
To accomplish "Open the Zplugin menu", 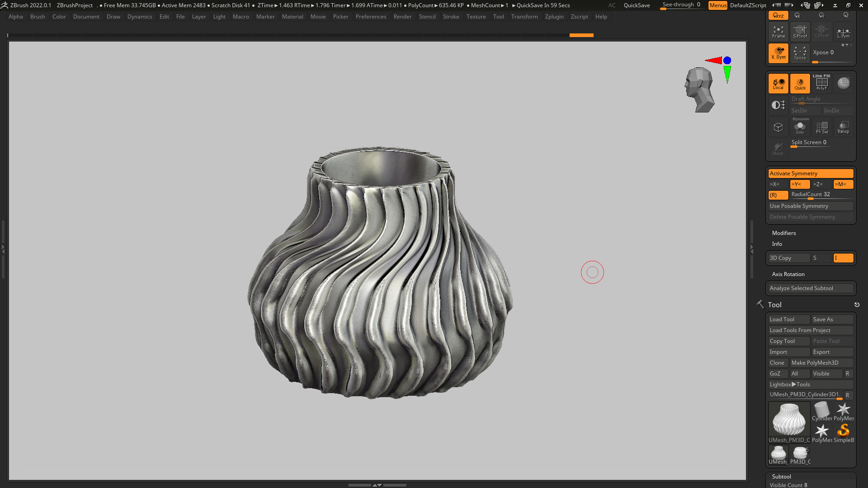I will coord(554,17).
